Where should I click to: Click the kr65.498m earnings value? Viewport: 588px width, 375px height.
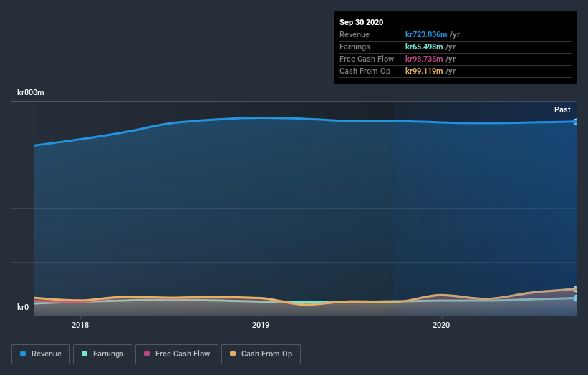coord(424,47)
